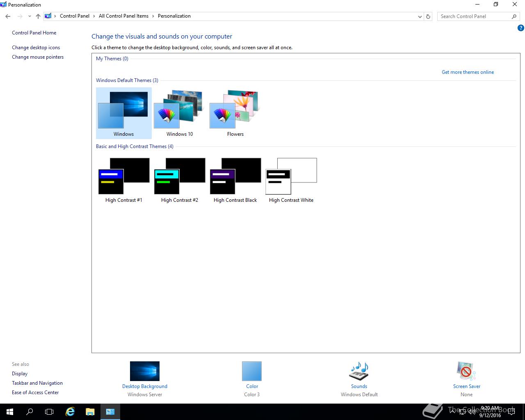This screenshot has height=420, width=525.
Task: Open the Sounds settings icon
Action: click(x=359, y=371)
